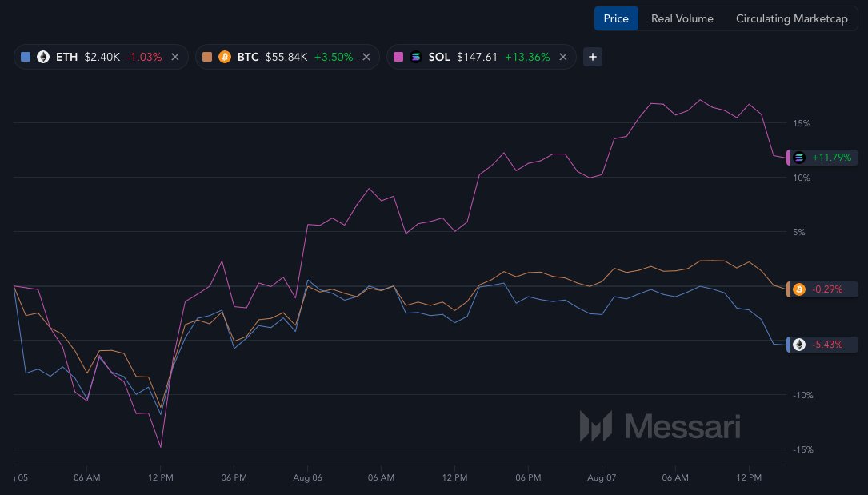Click the SOL line's lowest point near -15%

[161, 447]
